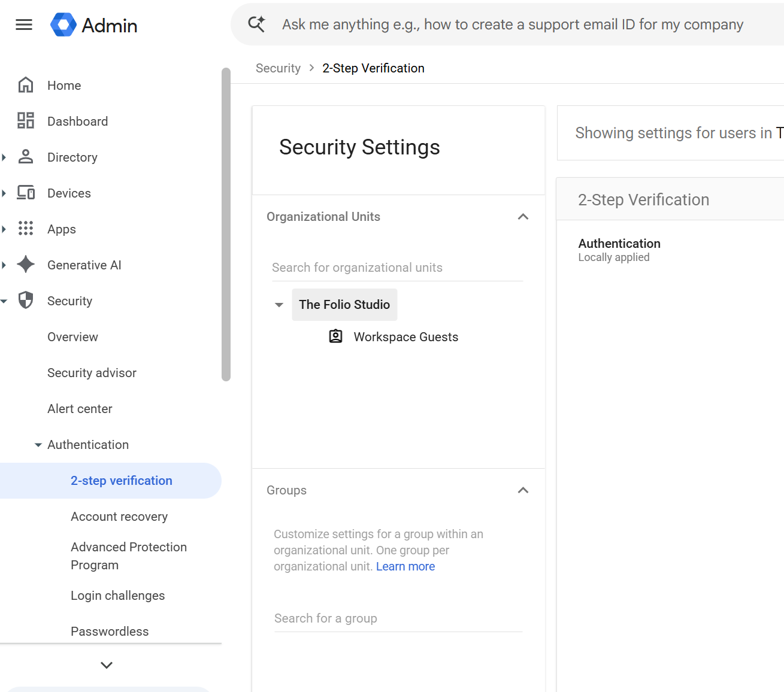This screenshot has width=784, height=692.
Task: Collapse the Security menu arrow
Action: tap(4, 301)
